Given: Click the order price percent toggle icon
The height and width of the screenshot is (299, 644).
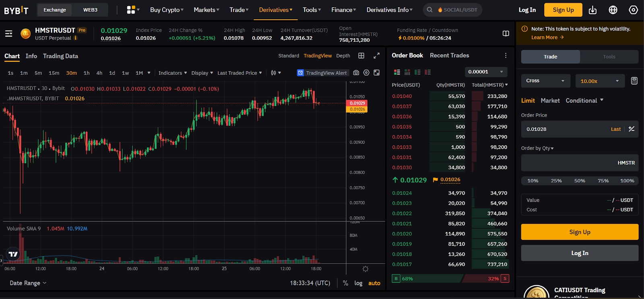Looking at the screenshot, I should click(x=631, y=129).
